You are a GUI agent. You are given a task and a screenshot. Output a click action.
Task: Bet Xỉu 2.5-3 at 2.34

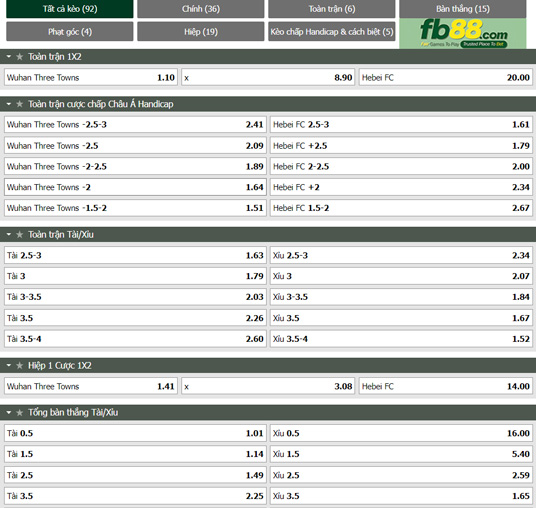point(401,255)
